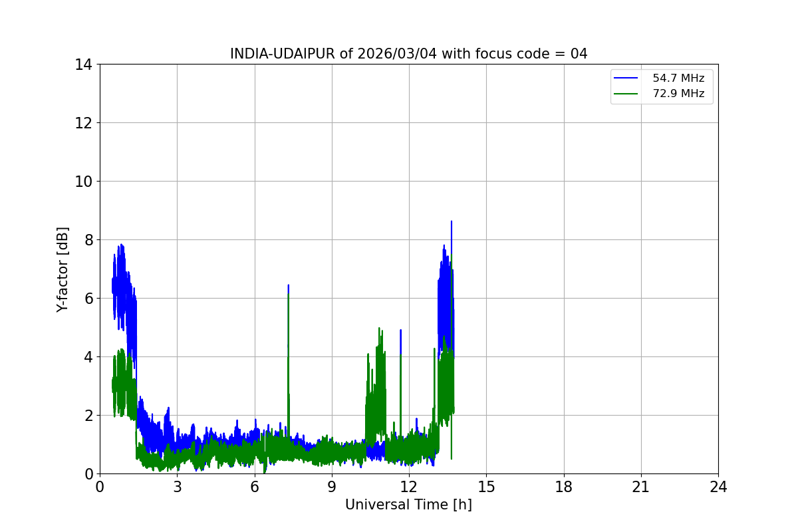
Task: Click the 72.9 MHz legend label
Action: [x=678, y=94]
